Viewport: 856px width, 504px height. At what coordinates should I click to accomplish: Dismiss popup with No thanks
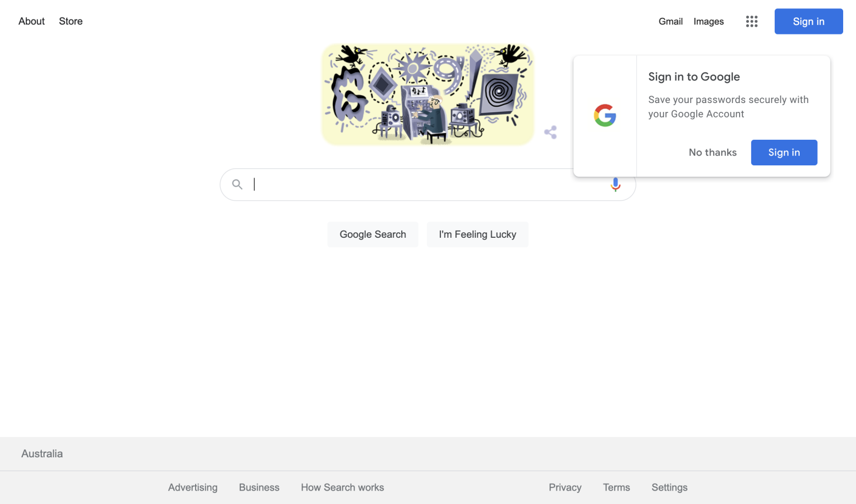[x=712, y=153]
